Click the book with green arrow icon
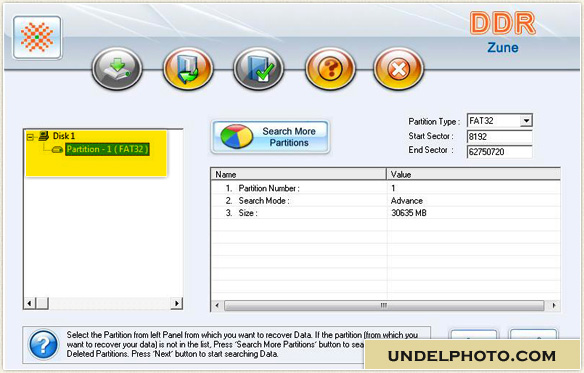The width and height of the screenshot is (584, 373). (x=188, y=69)
